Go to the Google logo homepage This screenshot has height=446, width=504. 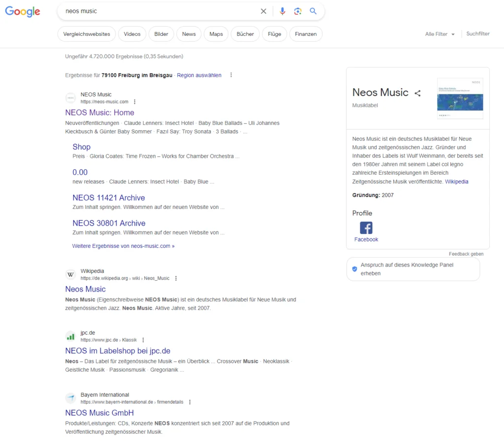point(23,12)
